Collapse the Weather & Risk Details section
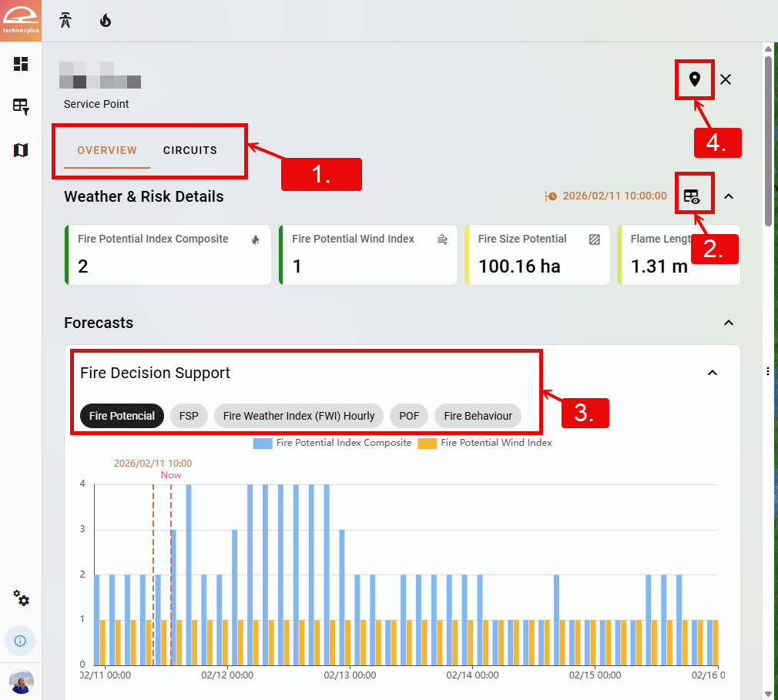 [x=729, y=196]
